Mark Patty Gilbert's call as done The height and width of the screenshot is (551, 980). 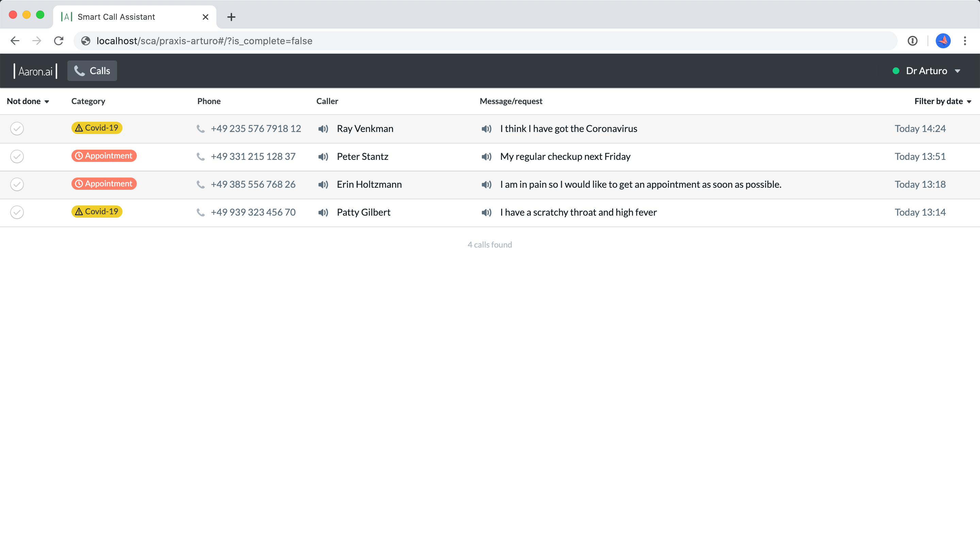17,212
